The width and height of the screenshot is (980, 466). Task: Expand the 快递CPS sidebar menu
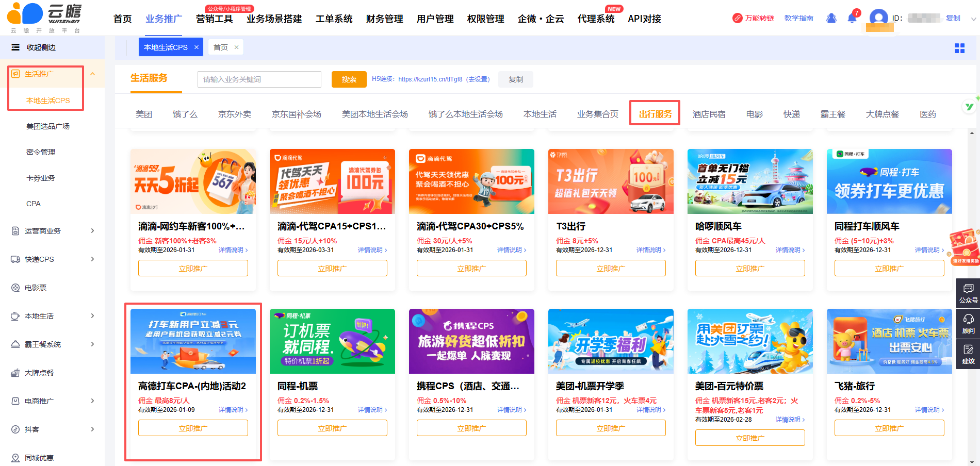tap(92, 259)
